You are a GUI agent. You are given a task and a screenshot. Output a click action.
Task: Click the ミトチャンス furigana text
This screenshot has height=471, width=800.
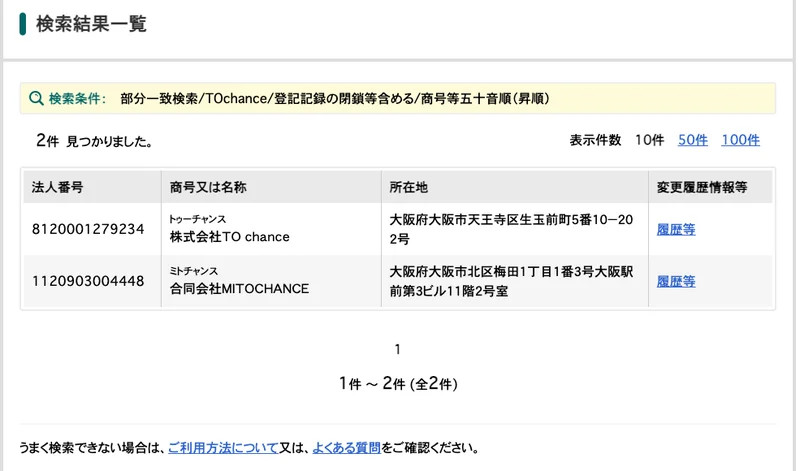point(193,271)
